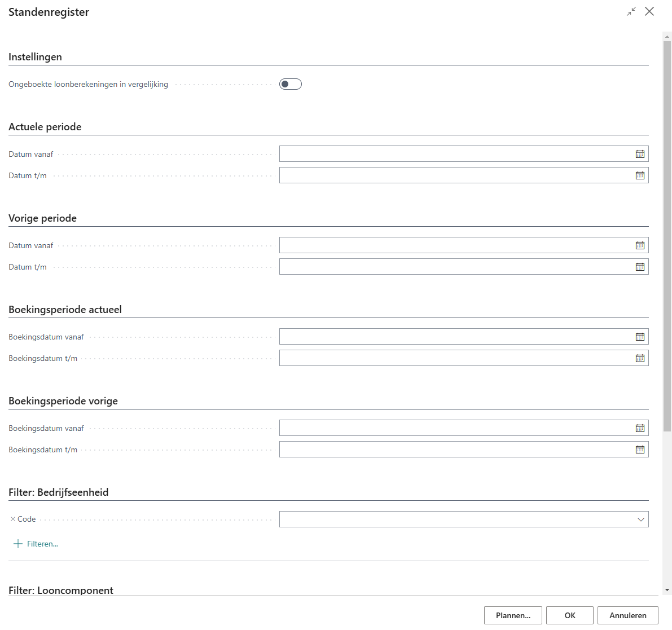Open calendar for Actuele periode Datum t/m

(x=640, y=175)
